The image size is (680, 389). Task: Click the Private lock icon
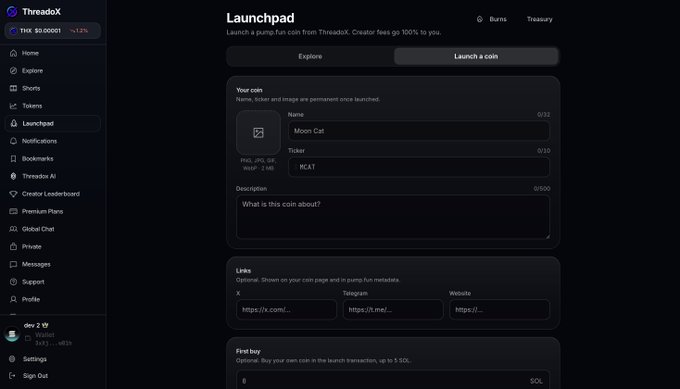point(13,246)
